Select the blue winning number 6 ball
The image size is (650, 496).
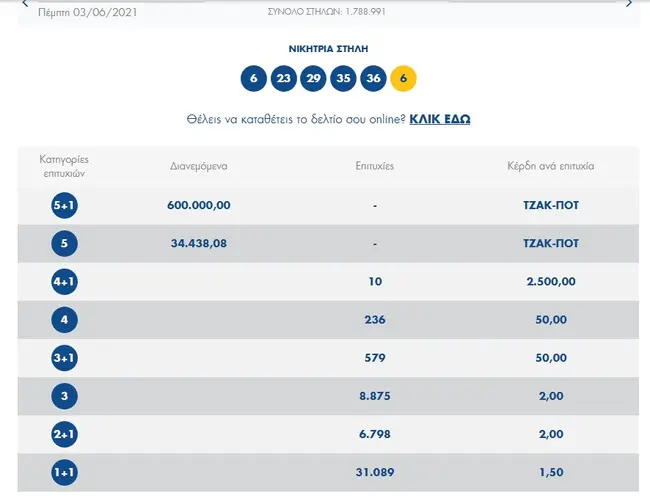pos(254,79)
